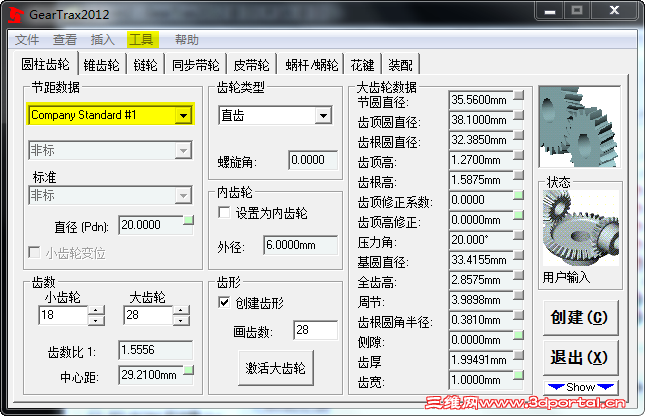Click the green indicator beside 直径 (Pdn)
The image size is (645, 416).
tap(188, 220)
